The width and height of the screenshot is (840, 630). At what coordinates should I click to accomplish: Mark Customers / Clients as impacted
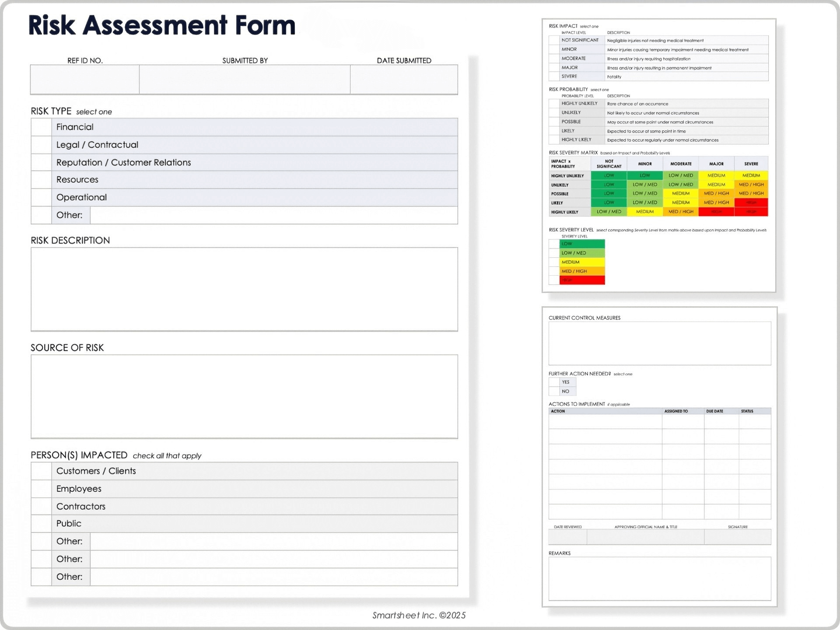(42, 471)
